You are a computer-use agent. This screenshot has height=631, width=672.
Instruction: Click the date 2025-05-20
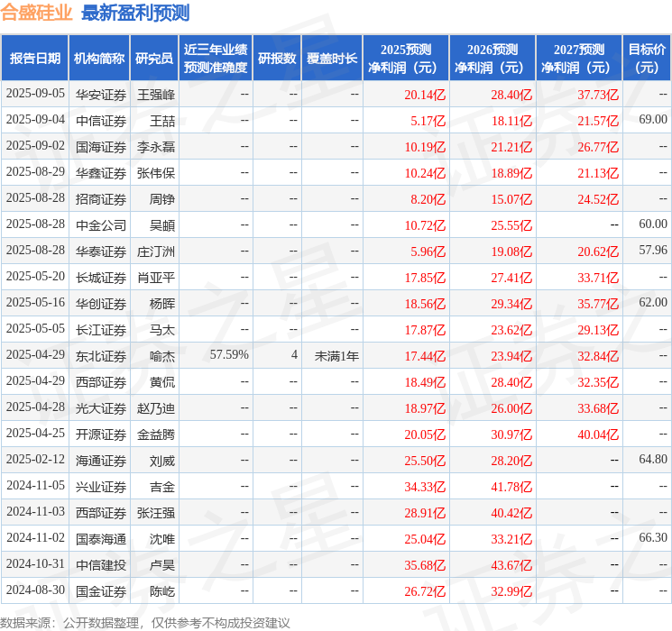point(35,277)
